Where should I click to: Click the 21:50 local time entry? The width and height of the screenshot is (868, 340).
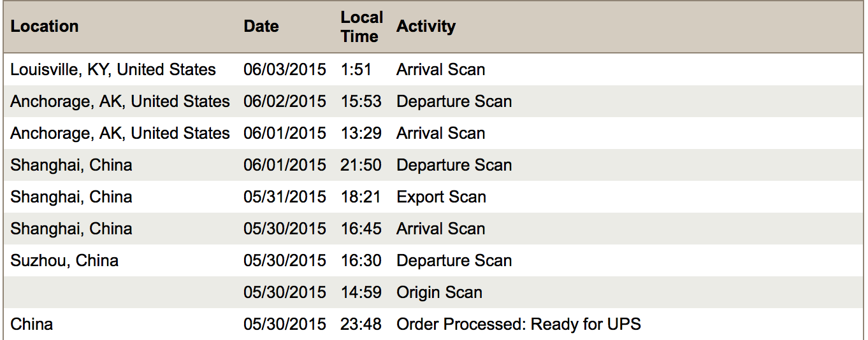click(361, 165)
